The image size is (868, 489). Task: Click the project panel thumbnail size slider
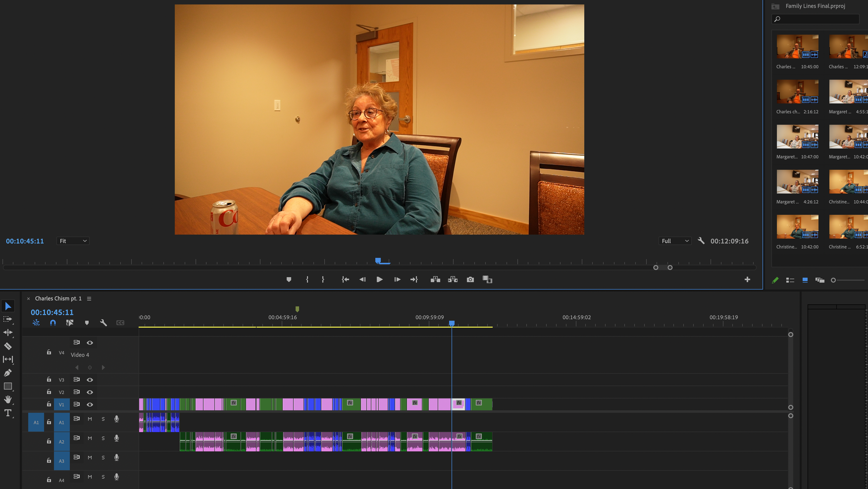(833, 280)
